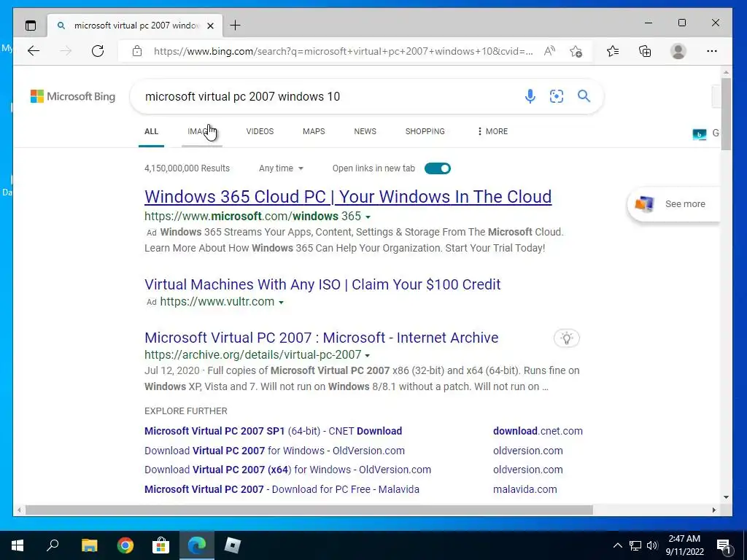Screen dimensions: 747x560
Task: Switch to the IMAGES tab
Action: point(202,131)
